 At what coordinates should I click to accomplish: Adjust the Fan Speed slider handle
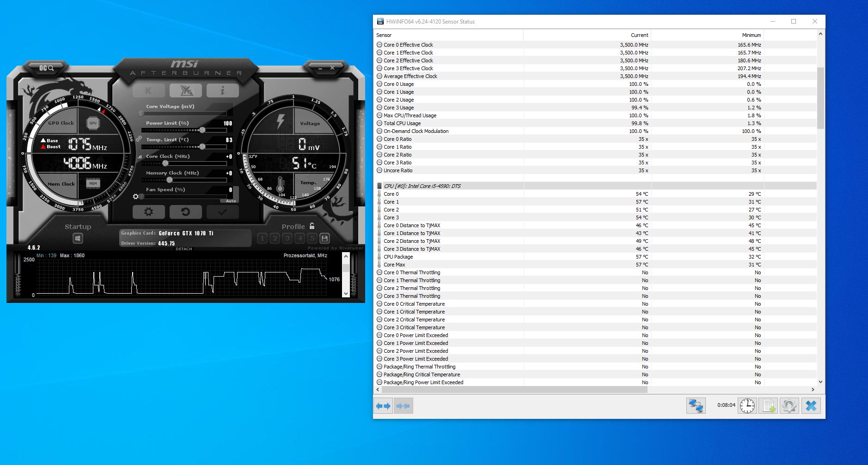coord(142,197)
